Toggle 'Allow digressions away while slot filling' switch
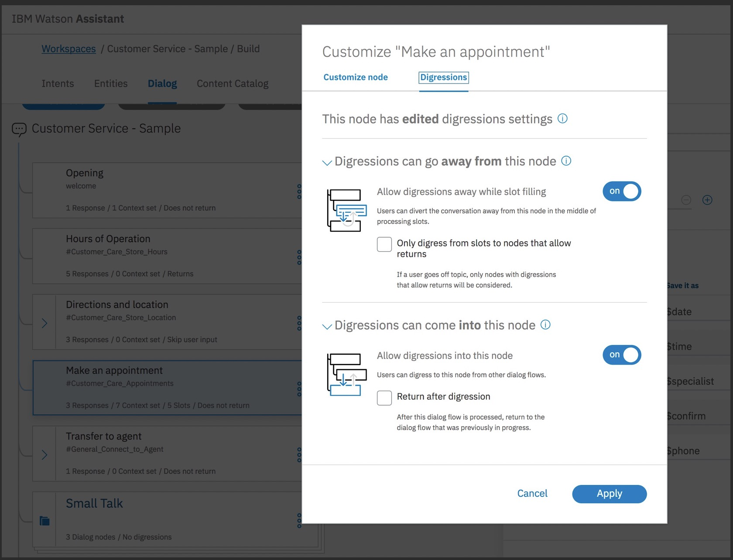 622,191
